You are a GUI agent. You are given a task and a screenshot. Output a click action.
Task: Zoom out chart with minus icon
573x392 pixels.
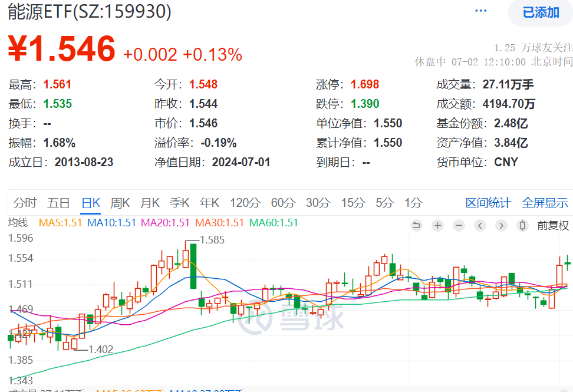(459, 226)
